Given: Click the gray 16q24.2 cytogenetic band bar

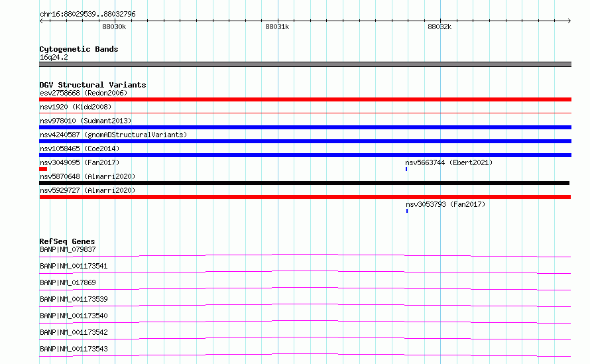Looking at the screenshot, I should tap(305, 64).
